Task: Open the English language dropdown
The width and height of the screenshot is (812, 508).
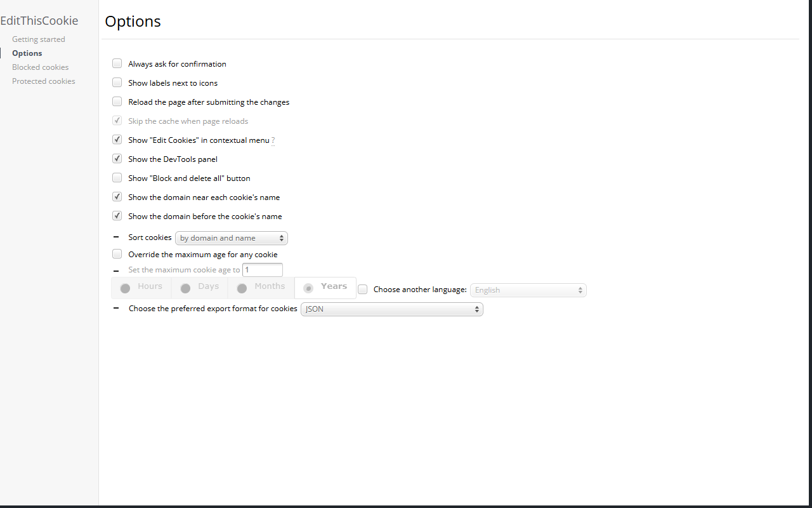Action: [528, 290]
